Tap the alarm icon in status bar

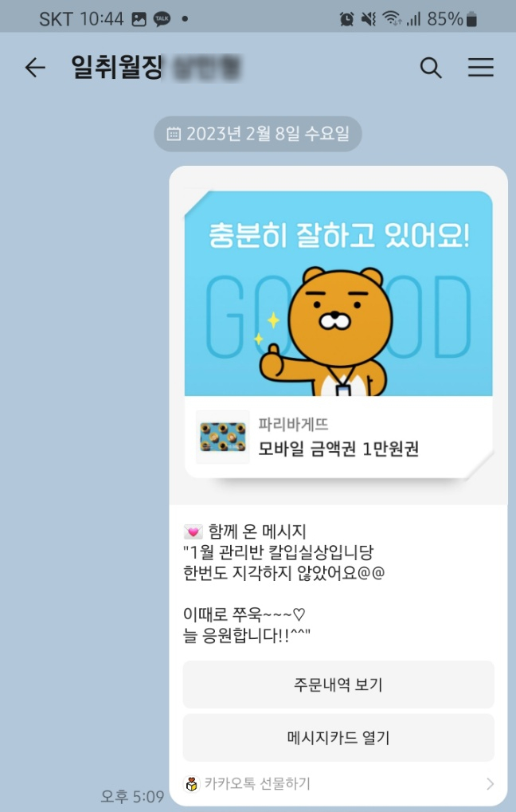(346, 20)
